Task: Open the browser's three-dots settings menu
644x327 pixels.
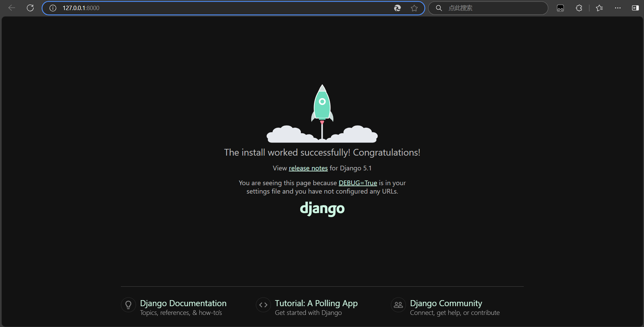Action: click(x=617, y=8)
